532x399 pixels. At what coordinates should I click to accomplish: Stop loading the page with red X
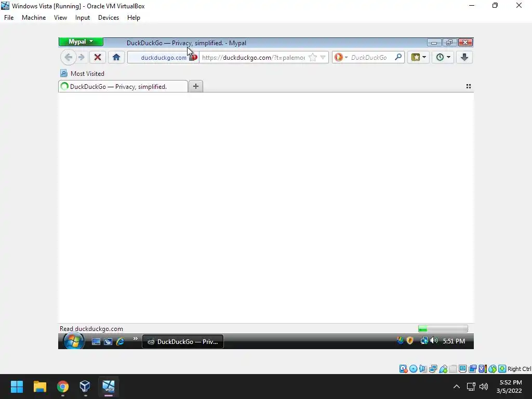coord(98,57)
